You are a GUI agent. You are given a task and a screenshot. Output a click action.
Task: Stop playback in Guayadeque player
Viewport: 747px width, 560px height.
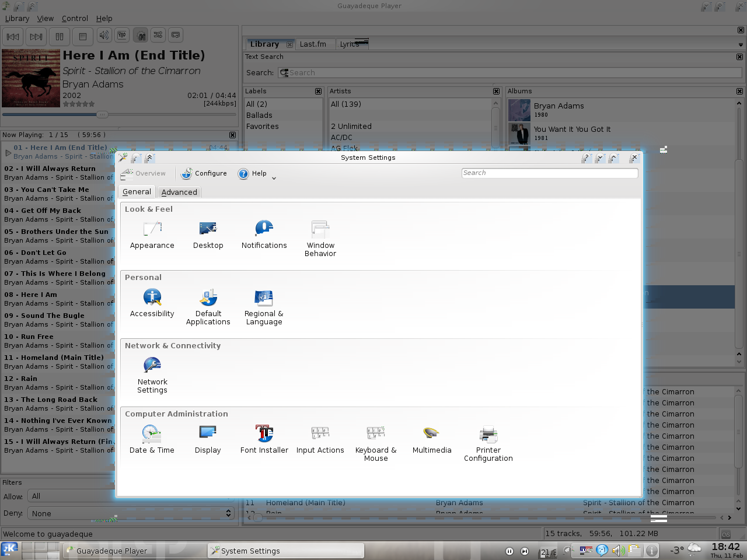pos(83,36)
